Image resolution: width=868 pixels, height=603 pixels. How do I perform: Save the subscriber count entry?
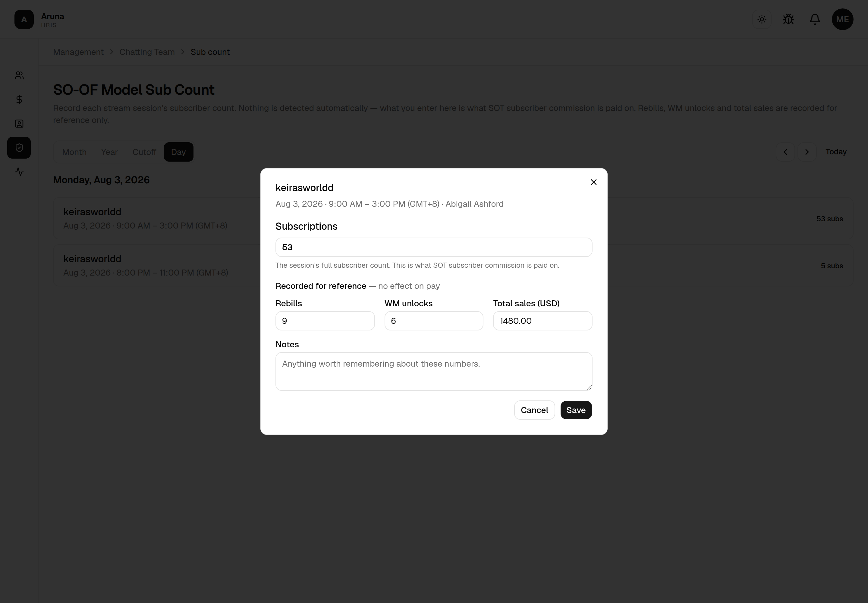pyautogui.click(x=576, y=410)
